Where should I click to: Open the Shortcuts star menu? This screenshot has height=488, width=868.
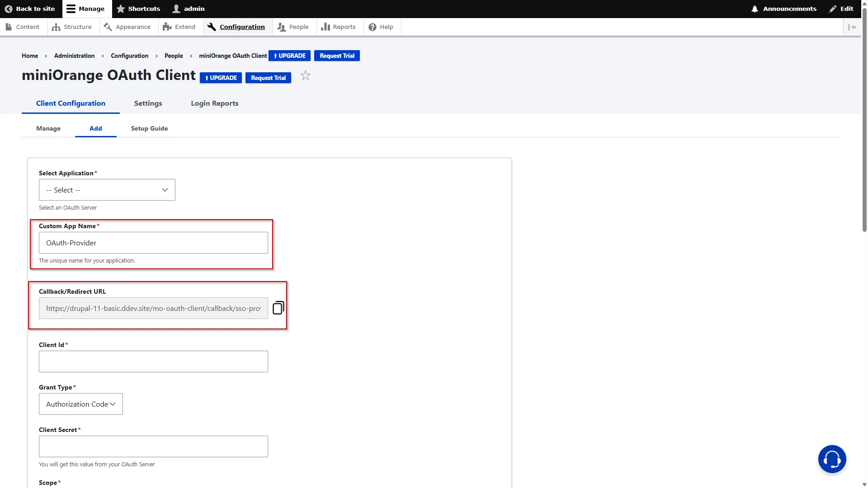138,9
